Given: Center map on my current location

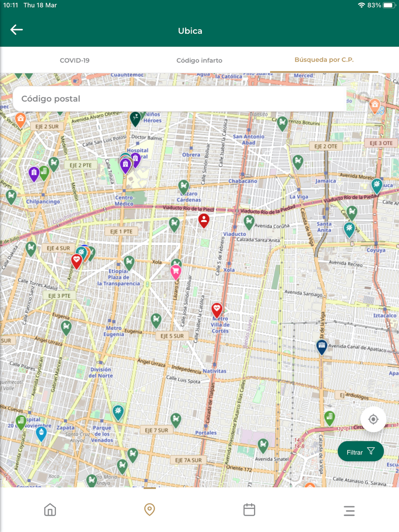Looking at the screenshot, I should pyautogui.click(x=373, y=419).
